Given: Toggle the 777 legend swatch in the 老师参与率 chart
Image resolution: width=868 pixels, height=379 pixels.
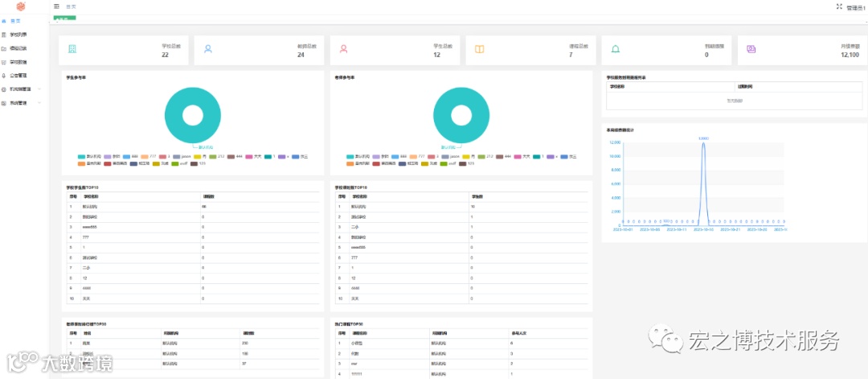Looking at the screenshot, I should coord(414,157).
